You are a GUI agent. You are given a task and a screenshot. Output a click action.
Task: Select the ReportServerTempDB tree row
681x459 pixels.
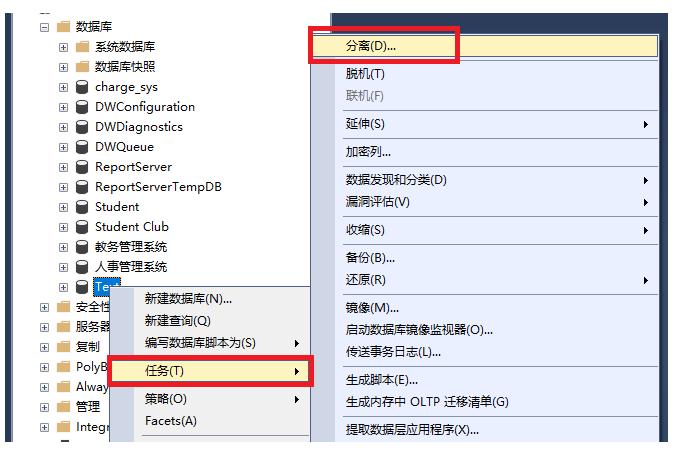coord(158,187)
